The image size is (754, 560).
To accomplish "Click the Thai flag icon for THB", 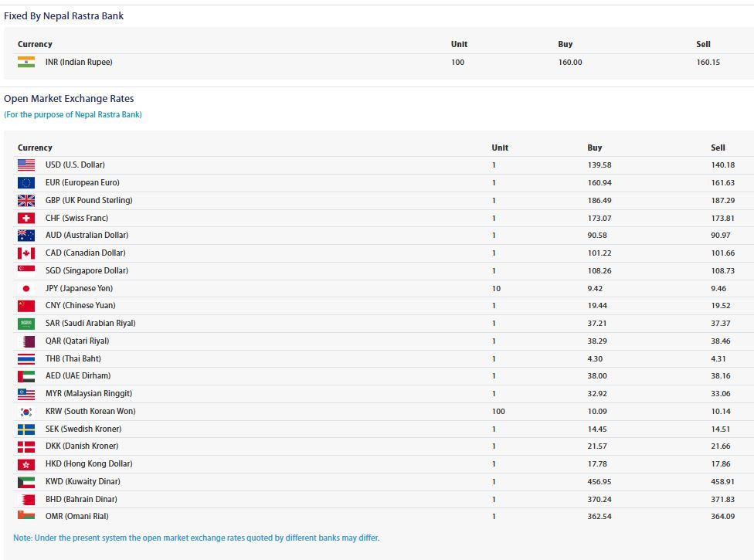I will [26, 358].
